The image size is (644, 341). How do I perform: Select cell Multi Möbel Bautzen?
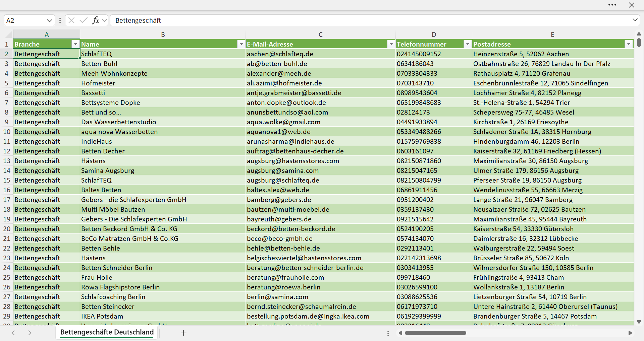[x=163, y=209]
